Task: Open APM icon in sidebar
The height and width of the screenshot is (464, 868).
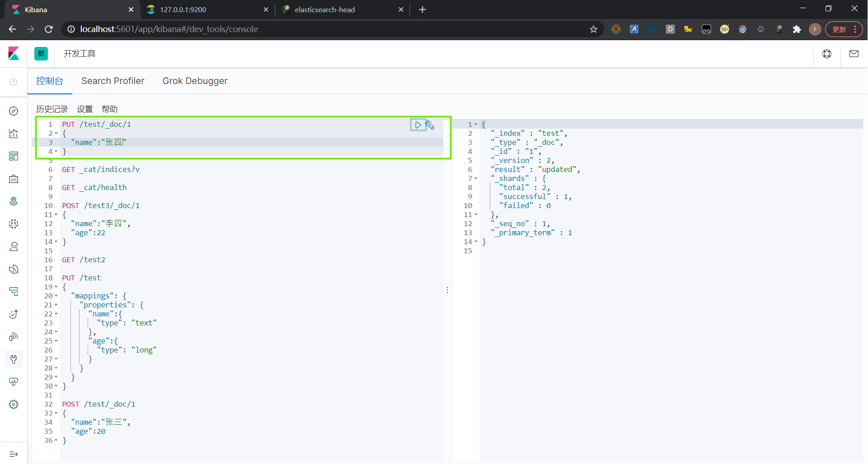Action: 14,292
